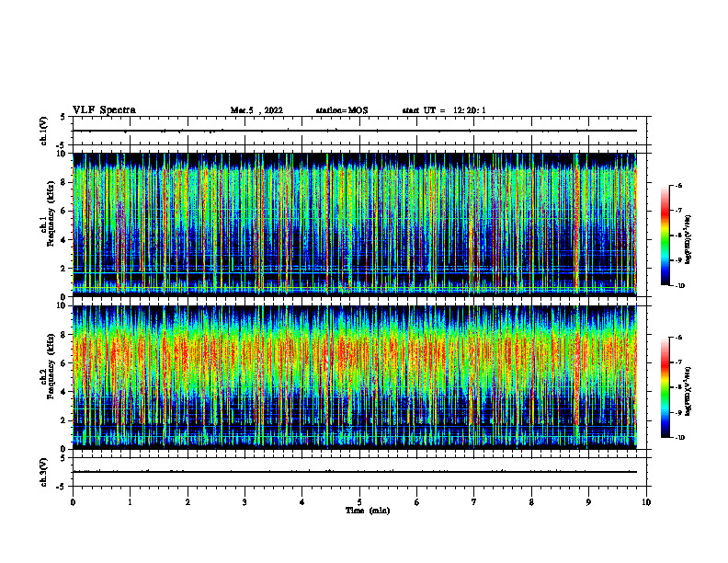728x563 pixels.
Task: Click the 'station=MOS' label
Action: (342, 110)
